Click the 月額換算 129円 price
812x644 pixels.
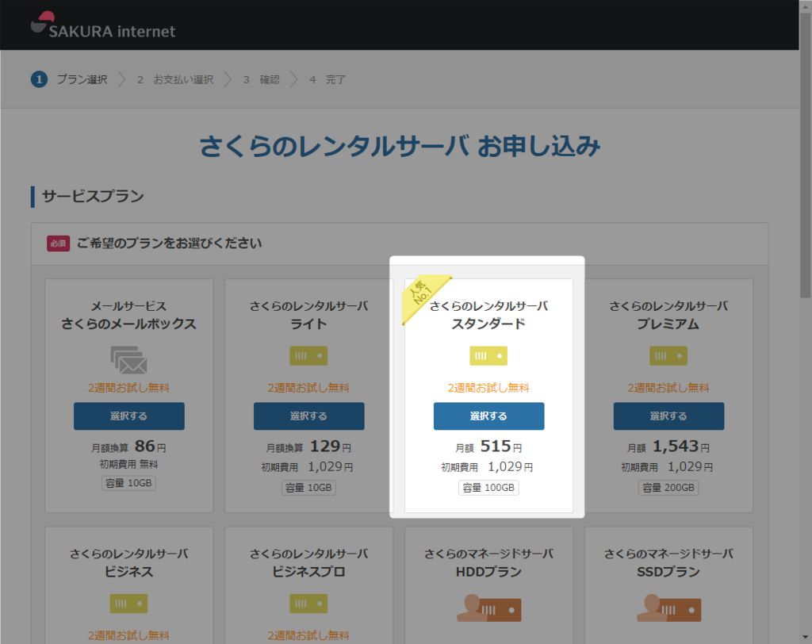(308, 446)
